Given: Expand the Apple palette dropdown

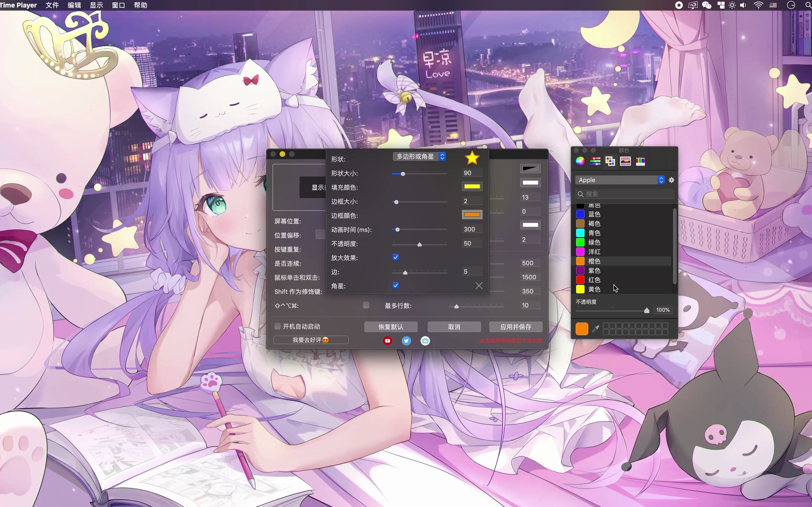Looking at the screenshot, I should [620, 180].
